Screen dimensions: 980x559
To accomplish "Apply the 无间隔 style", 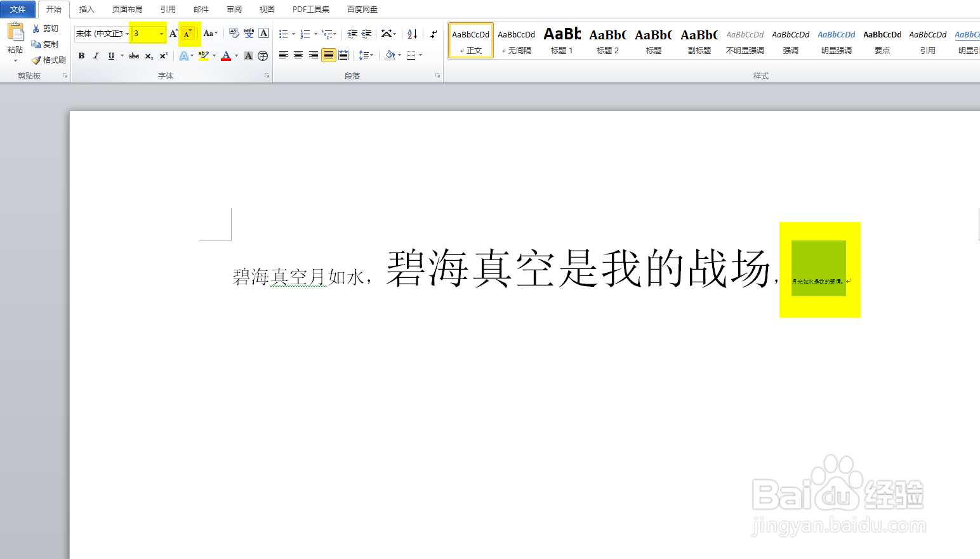I will point(517,41).
